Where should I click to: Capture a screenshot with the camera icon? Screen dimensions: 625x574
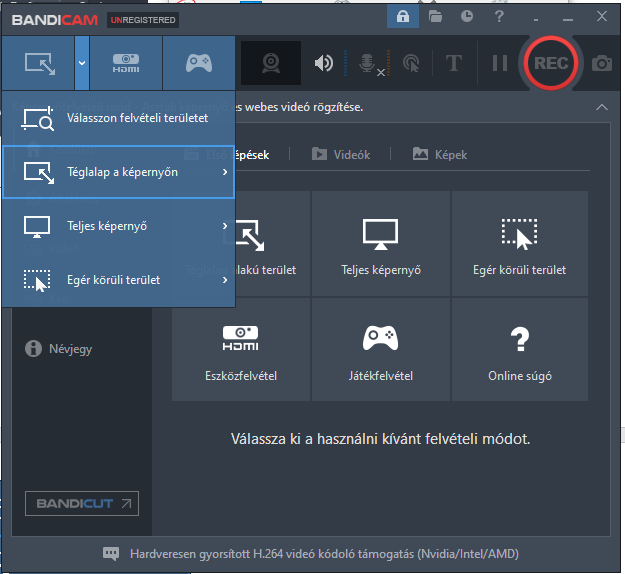(601, 63)
